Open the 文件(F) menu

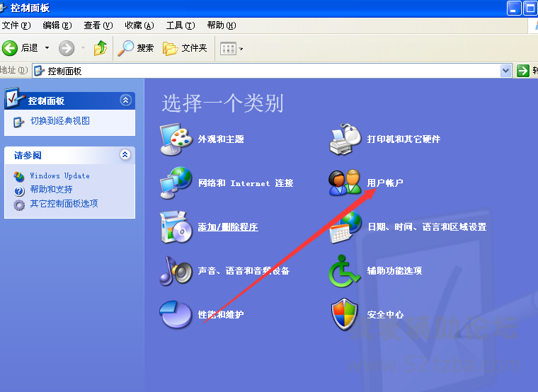(x=16, y=25)
